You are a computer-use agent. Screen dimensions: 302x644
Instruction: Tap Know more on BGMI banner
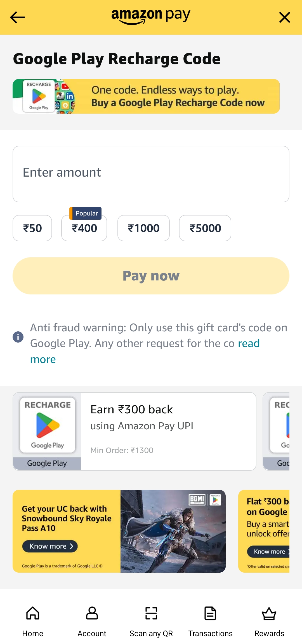pos(50,546)
